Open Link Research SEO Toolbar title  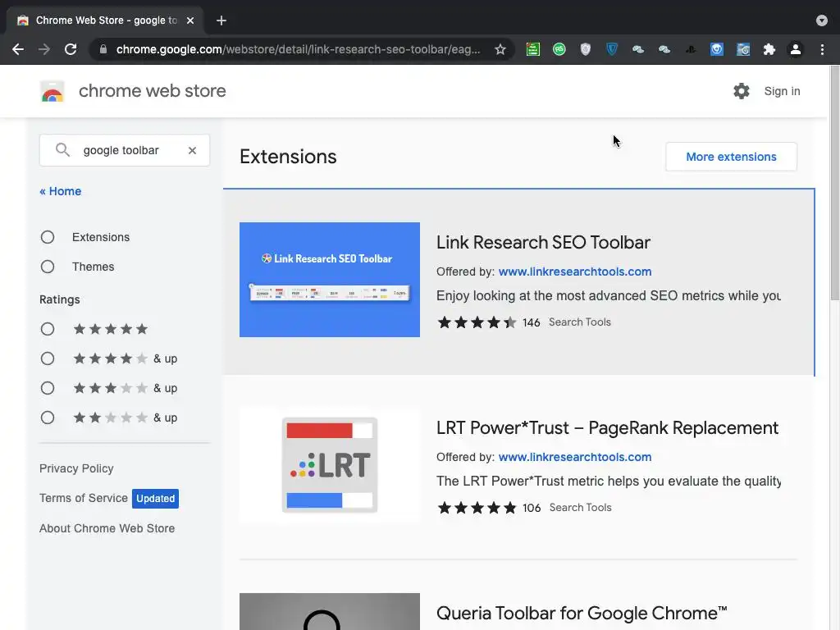[543, 242]
